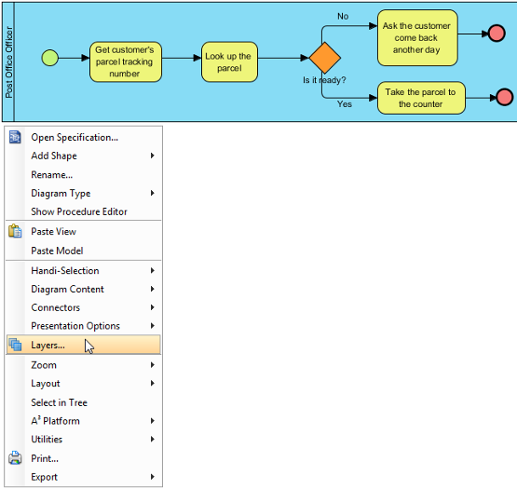Click the 'Layout' menu label
The height and width of the screenshot is (489, 517).
pos(46,384)
